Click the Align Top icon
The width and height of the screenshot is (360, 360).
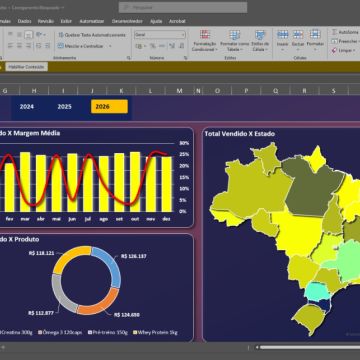[x=10, y=34]
